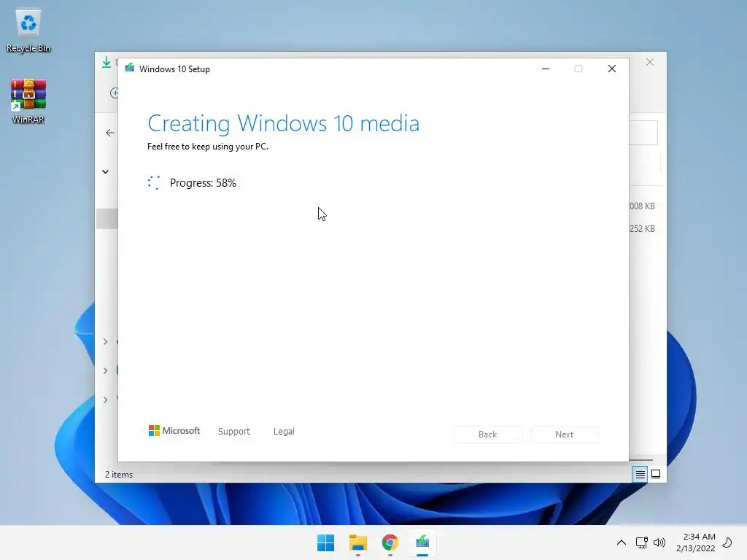Click the moon focus assist icon

click(727, 542)
